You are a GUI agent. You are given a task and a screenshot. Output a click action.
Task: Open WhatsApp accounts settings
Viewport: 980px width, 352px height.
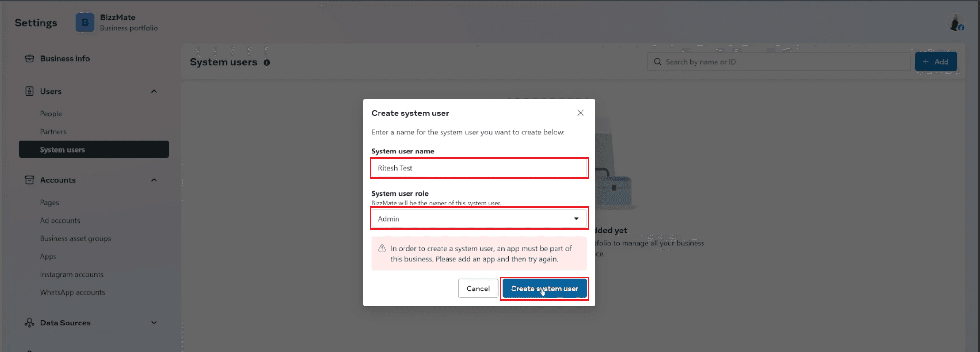pos(72,292)
